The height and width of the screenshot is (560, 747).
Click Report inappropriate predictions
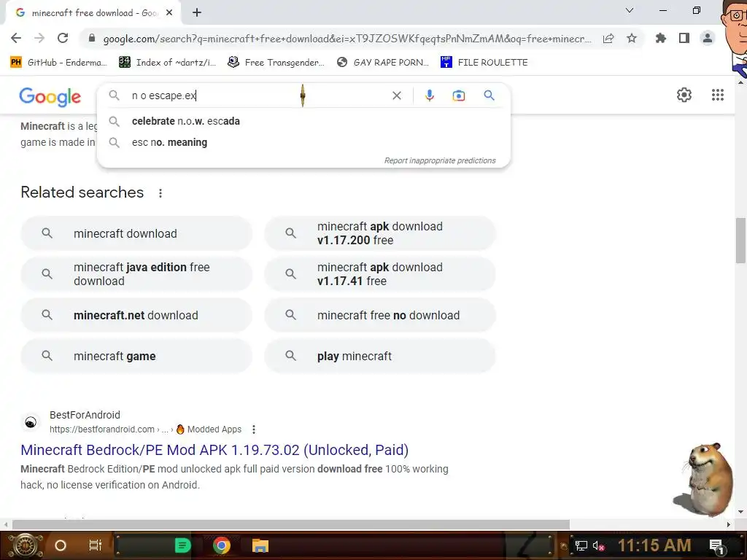pos(440,160)
